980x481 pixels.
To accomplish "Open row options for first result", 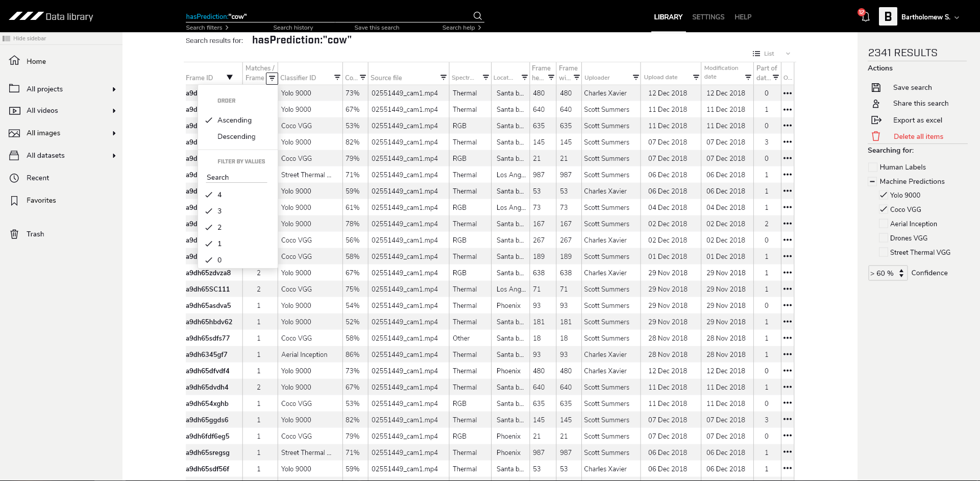I will (x=788, y=93).
